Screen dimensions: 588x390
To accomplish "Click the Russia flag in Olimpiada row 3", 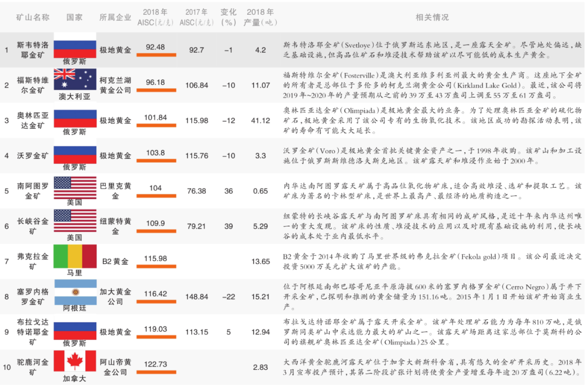I will (x=75, y=119).
